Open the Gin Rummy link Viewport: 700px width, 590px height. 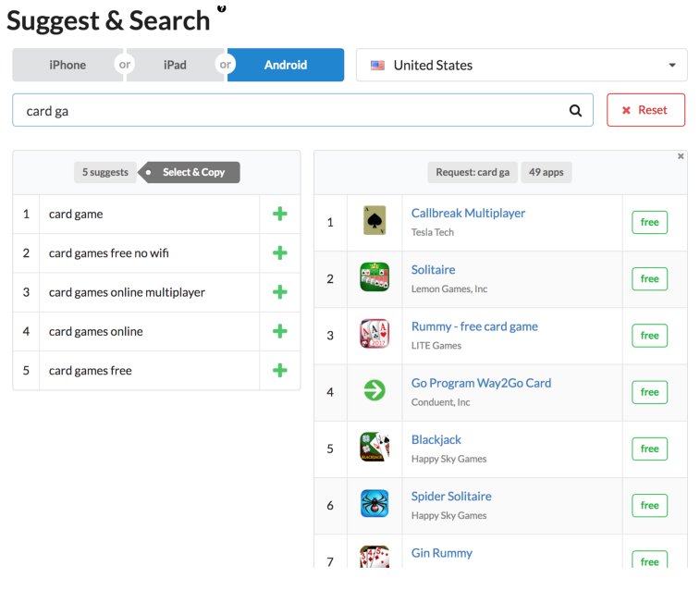point(442,553)
